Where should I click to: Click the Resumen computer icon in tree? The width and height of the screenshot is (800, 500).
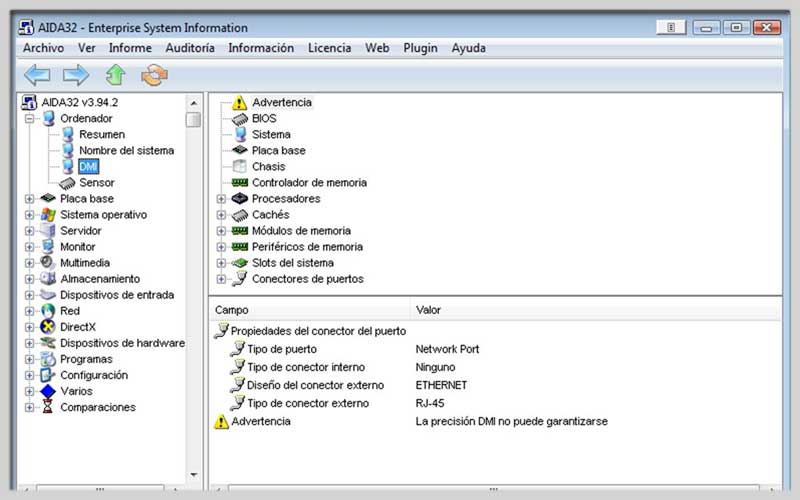[68, 134]
